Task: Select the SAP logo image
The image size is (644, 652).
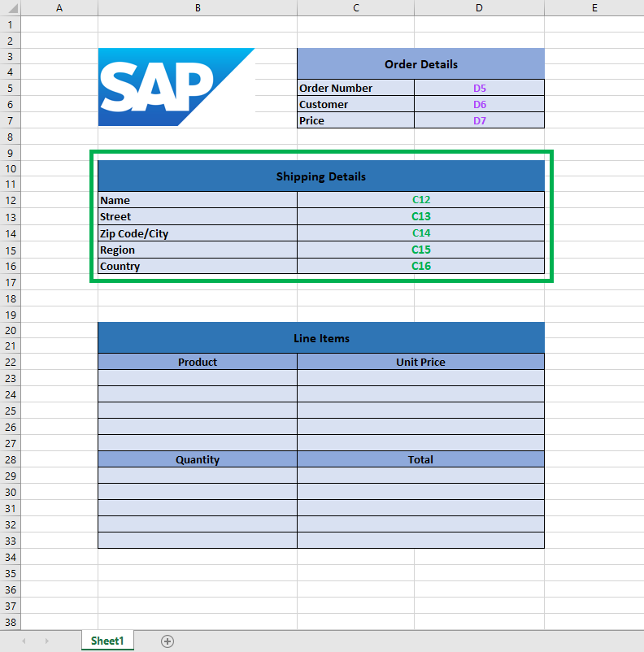Action: (x=176, y=87)
